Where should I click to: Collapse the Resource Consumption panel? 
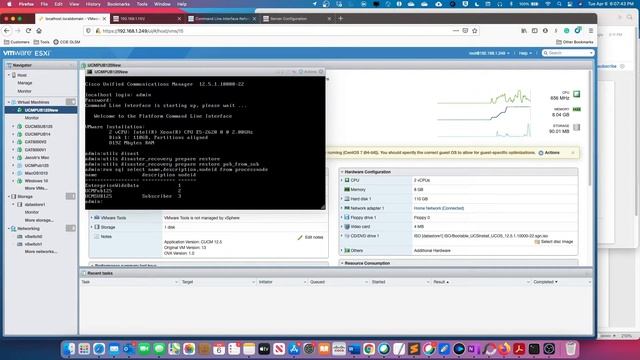coord(342,263)
